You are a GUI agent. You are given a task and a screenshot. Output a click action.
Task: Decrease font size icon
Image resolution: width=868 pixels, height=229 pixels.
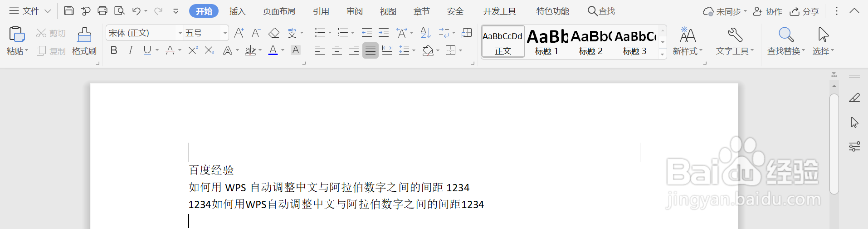tap(256, 33)
